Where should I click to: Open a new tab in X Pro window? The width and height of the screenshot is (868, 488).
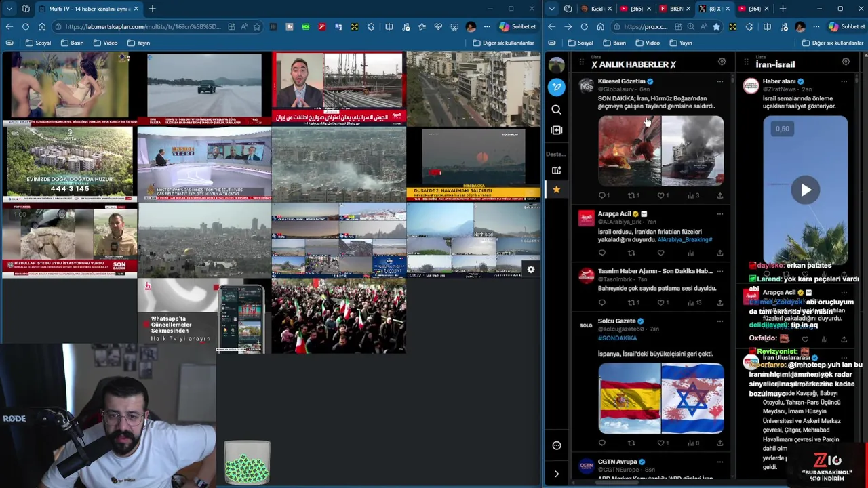click(x=783, y=9)
